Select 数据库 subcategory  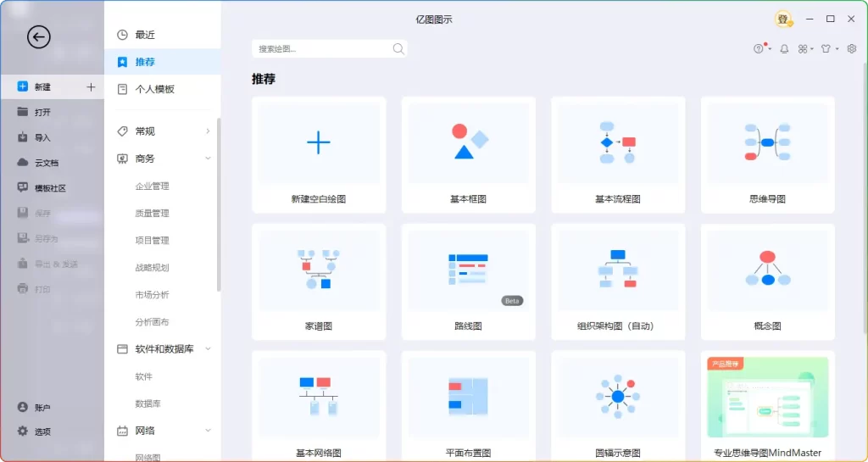coord(148,404)
